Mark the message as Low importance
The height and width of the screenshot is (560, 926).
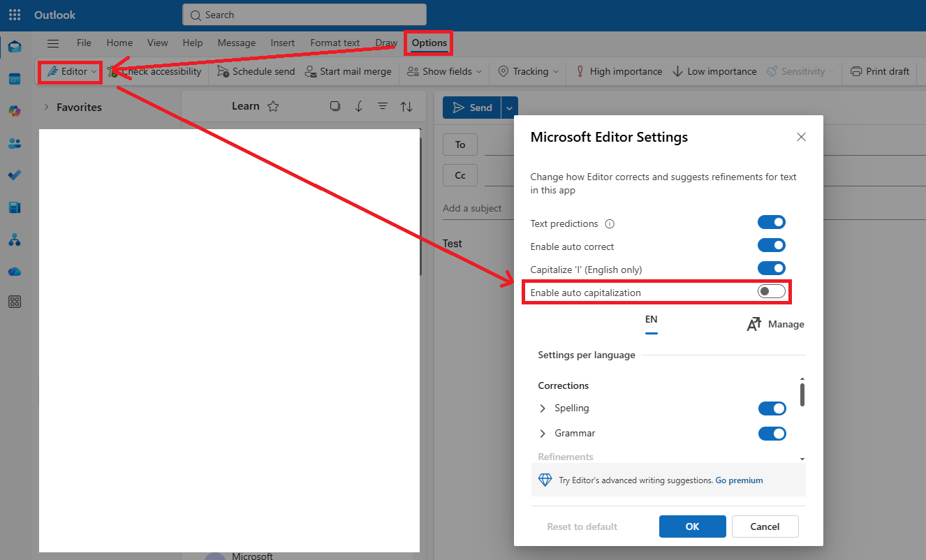pos(714,71)
